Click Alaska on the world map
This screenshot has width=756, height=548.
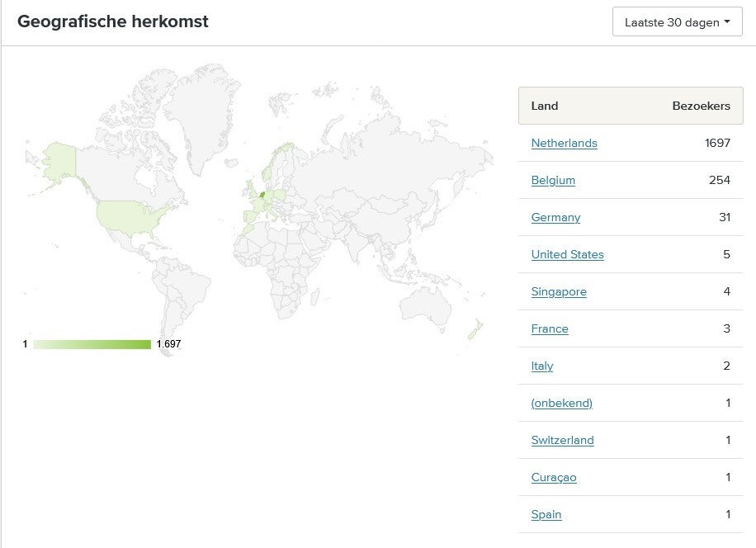coord(59,159)
